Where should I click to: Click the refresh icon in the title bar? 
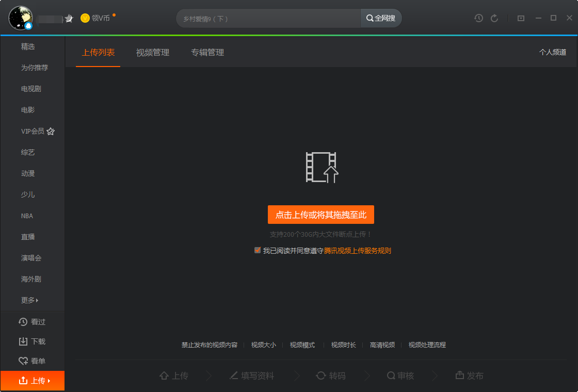click(x=494, y=18)
